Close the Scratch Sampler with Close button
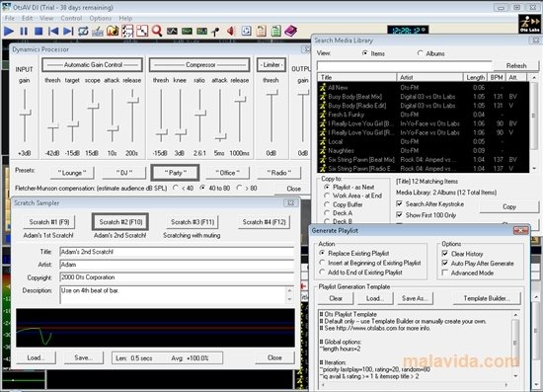The image size is (543, 392). pyautogui.click(x=274, y=357)
